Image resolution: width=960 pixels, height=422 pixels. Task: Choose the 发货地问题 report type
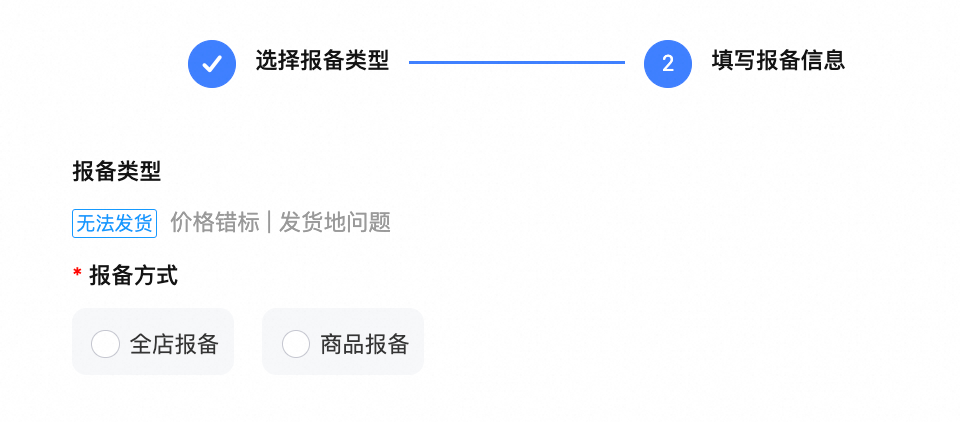[334, 223]
